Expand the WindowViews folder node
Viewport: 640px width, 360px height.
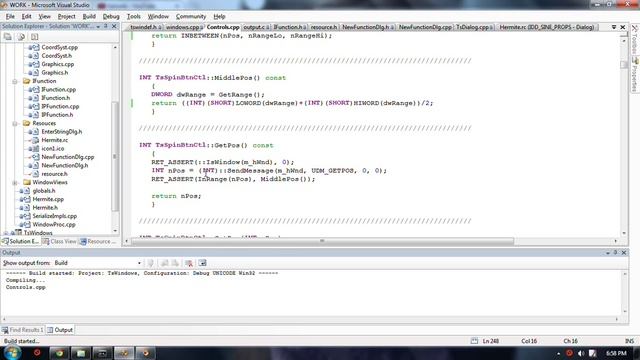[x=15, y=182]
